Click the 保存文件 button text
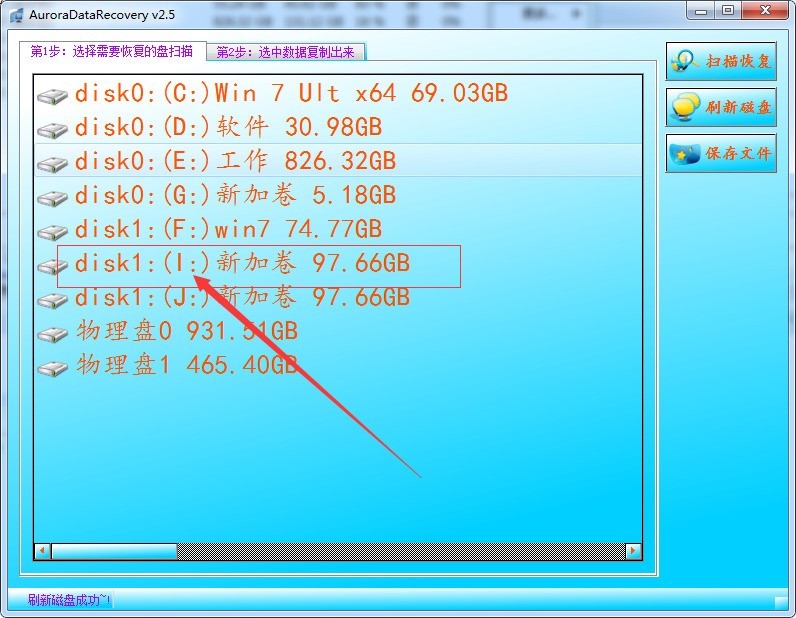The width and height of the screenshot is (796, 618). coord(738,153)
